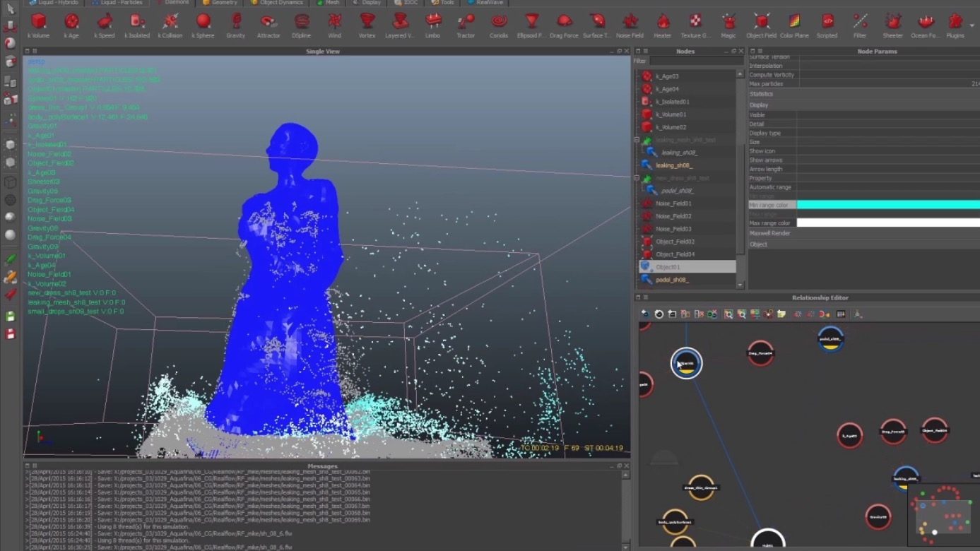Switch to the Tools tab

(x=442, y=3)
